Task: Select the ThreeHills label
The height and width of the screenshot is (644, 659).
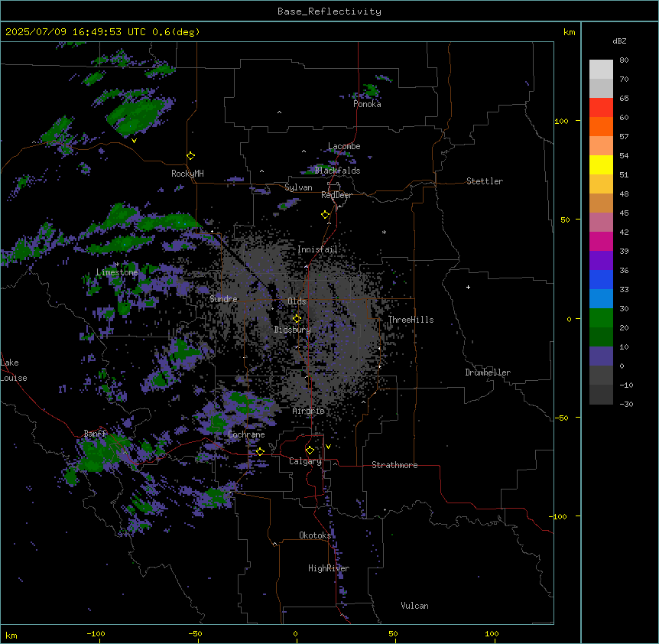Action: tap(411, 320)
